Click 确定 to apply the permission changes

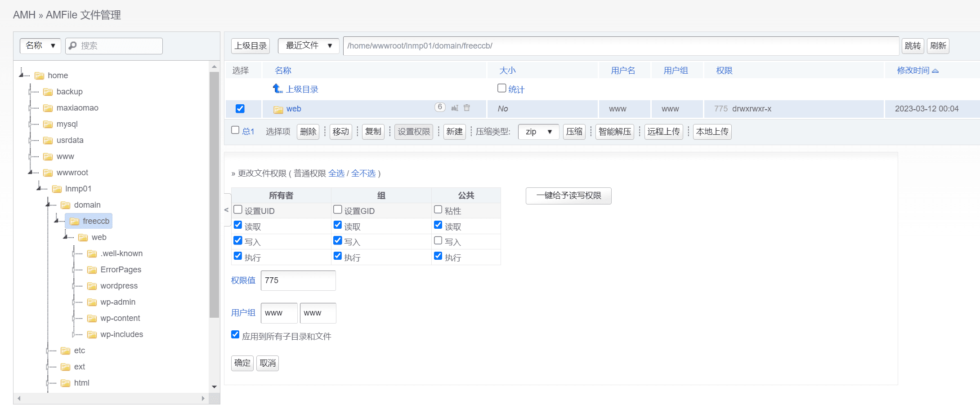[x=242, y=363]
